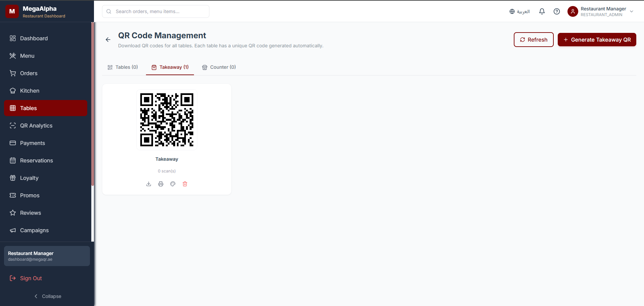Image resolution: width=644 pixels, height=306 pixels.
Task: Open Dashboard in the sidebar
Action: [x=46, y=38]
